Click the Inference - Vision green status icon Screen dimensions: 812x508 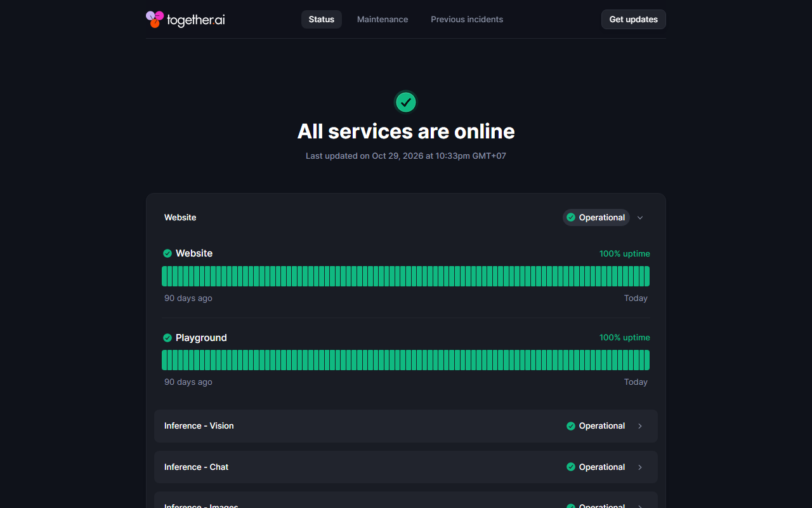(x=571, y=426)
